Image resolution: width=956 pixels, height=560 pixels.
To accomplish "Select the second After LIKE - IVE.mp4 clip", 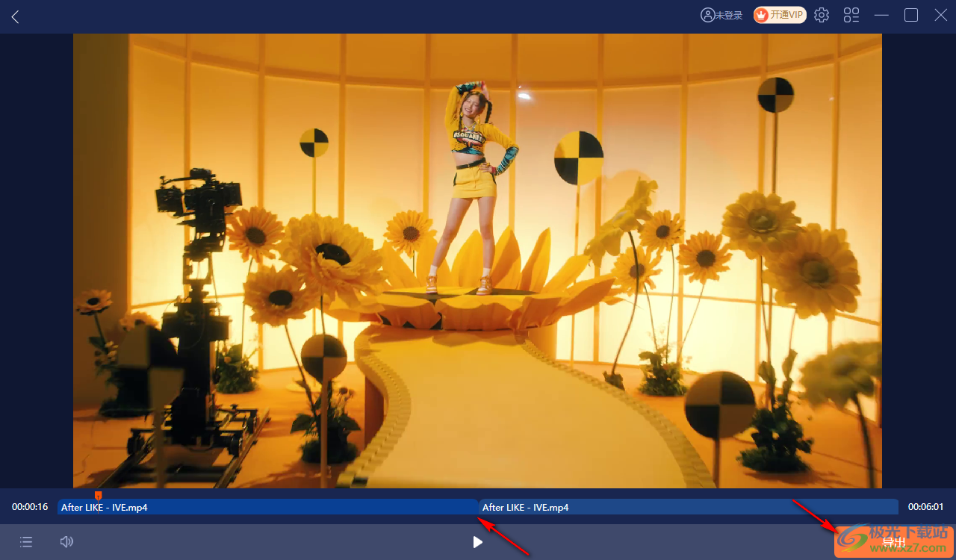I will [687, 507].
